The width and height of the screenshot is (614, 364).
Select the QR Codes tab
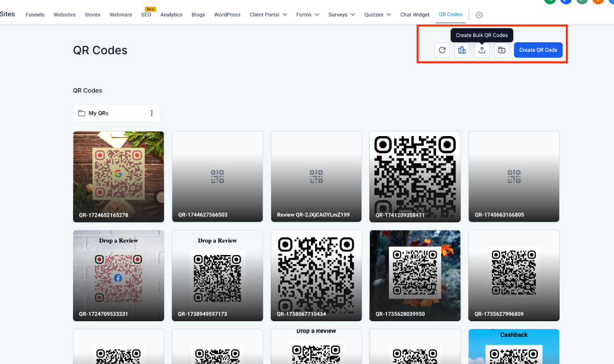point(450,15)
